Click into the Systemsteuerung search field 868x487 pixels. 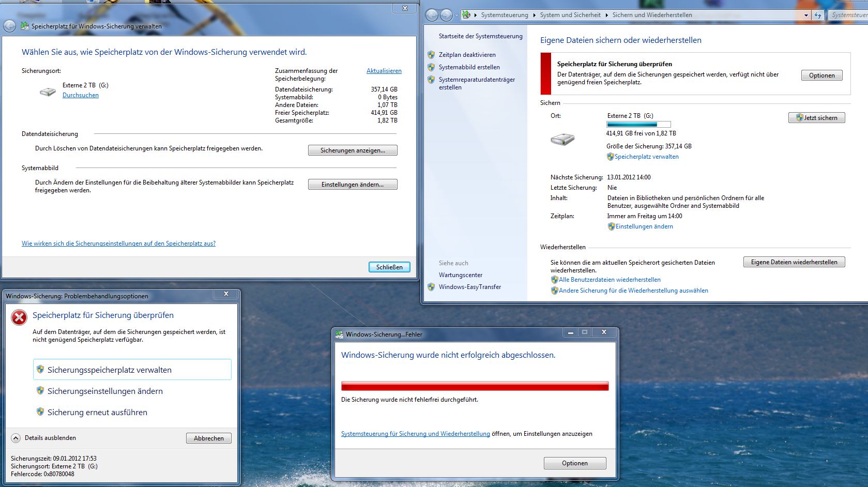(x=848, y=15)
